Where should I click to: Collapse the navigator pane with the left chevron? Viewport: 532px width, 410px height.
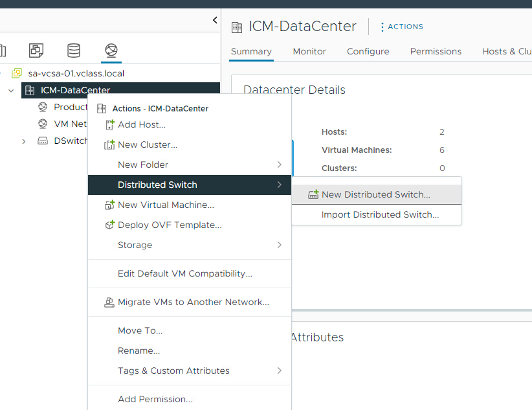pos(215,20)
